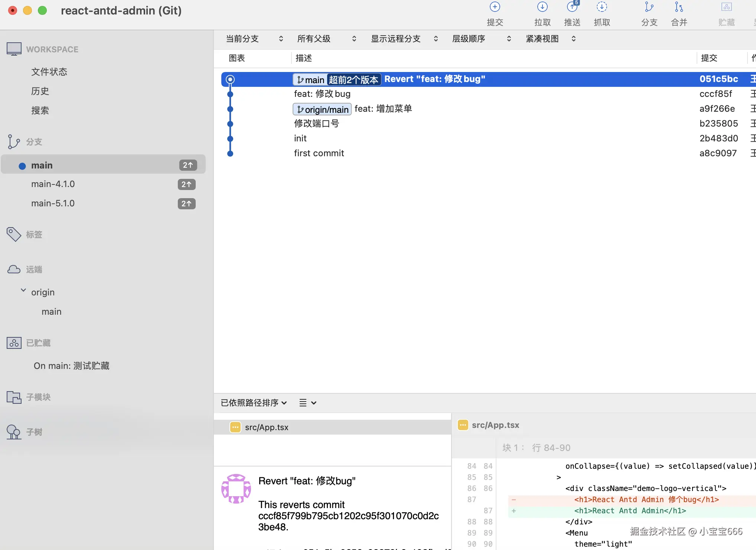Open the 已依照路径排序 dropdown
Image resolution: width=756 pixels, height=550 pixels.
tap(254, 403)
